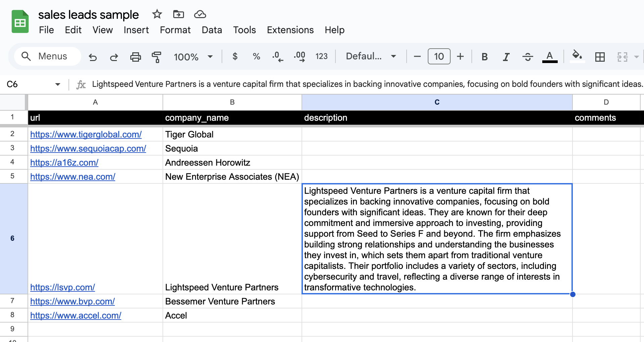
Task: Open the fill color paint bucket
Action: point(577,56)
